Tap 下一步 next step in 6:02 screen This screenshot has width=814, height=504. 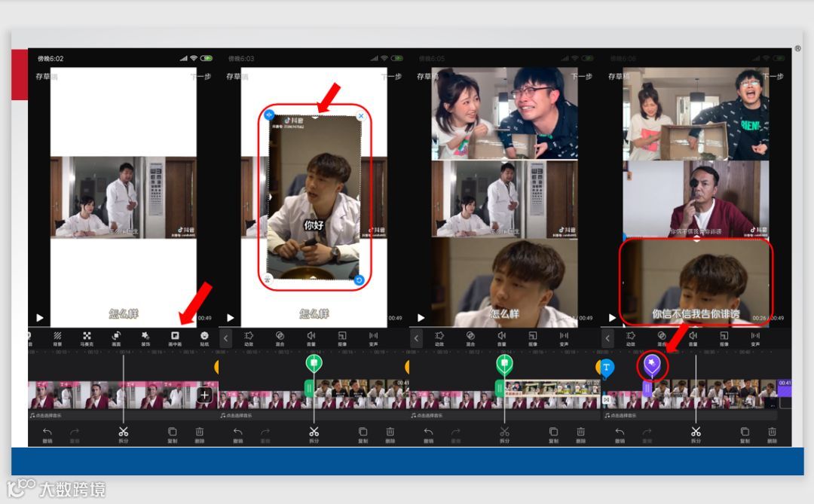[200, 76]
